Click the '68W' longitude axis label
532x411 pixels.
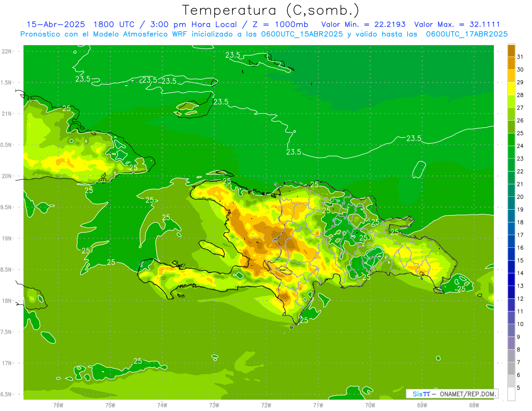[474, 405]
